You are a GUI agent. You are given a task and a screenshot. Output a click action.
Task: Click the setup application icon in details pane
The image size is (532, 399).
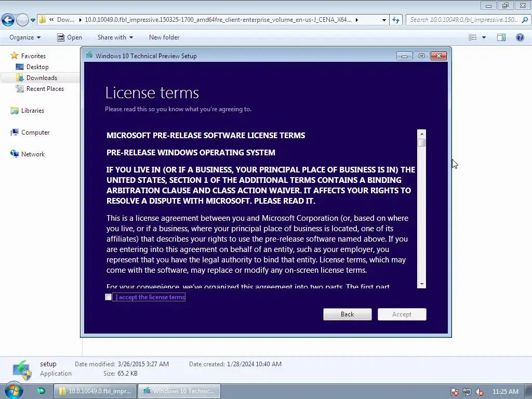click(22, 370)
